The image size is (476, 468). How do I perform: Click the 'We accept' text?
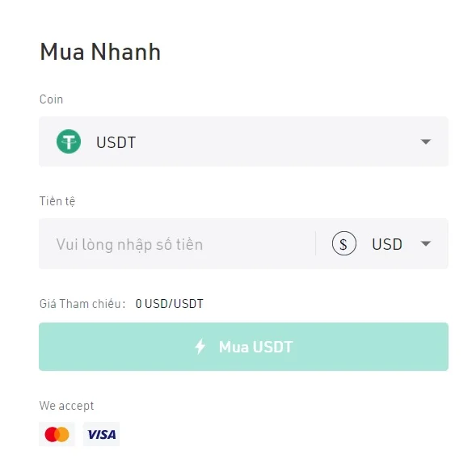click(66, 406)
